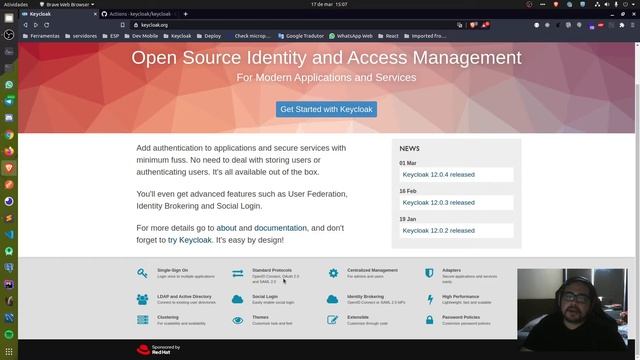The height and width of the screenshot is (360, 640).
Task: Click the Clustering servers icon
Action: point(142,320)
